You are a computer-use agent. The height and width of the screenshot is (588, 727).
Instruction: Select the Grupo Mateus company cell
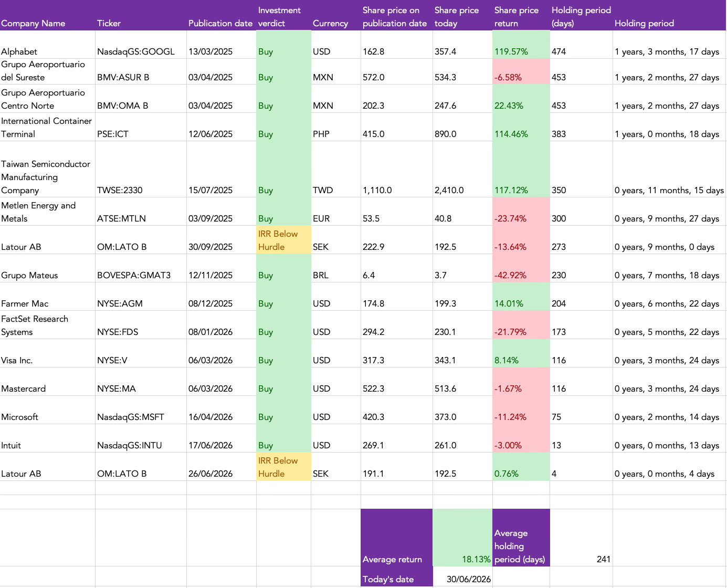pyautogui.click(x=47, y=268)
